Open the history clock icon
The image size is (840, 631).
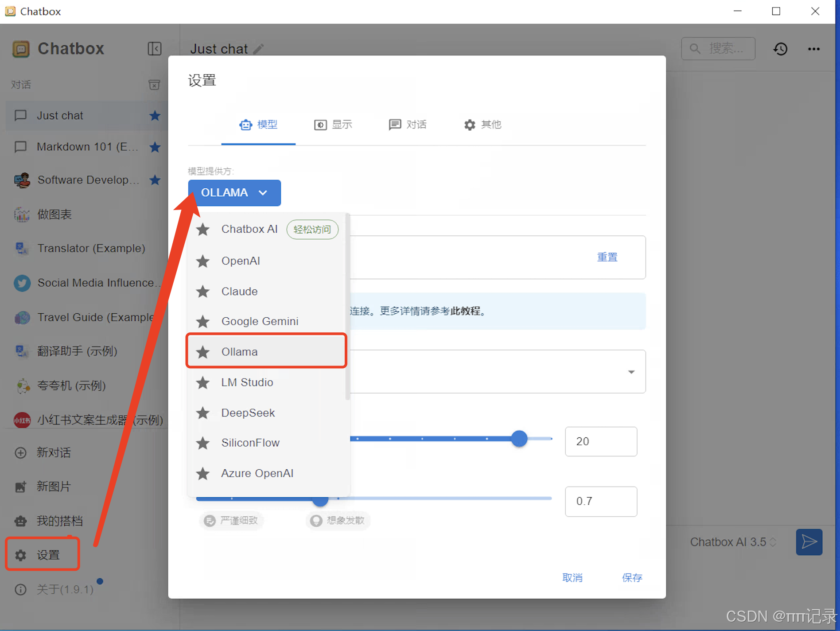(781, 49)
